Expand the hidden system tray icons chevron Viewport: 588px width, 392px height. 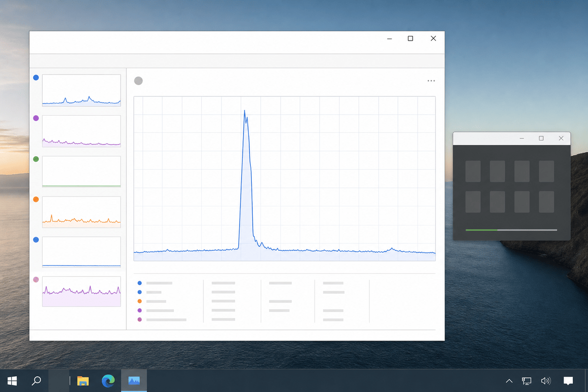[509, 381]
